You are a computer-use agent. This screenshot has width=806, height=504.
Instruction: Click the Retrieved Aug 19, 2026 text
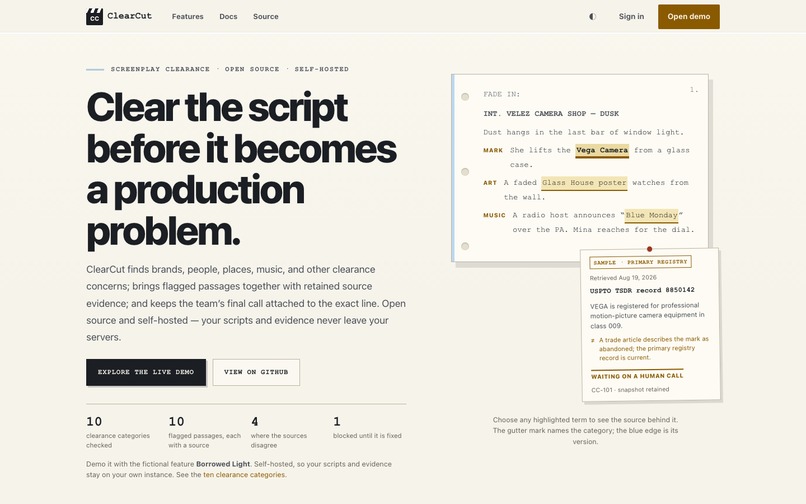click(623, 278)
